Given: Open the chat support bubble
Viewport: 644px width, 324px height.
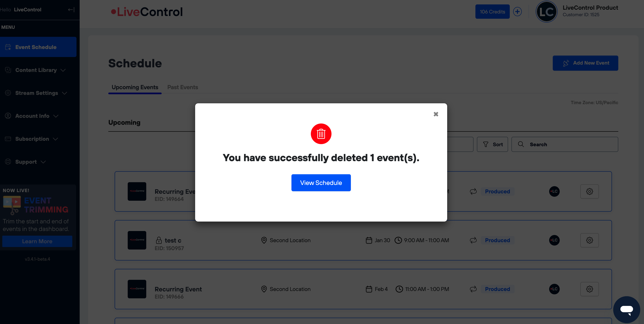Looking at the screenshot, I should (x=627, y=309).
